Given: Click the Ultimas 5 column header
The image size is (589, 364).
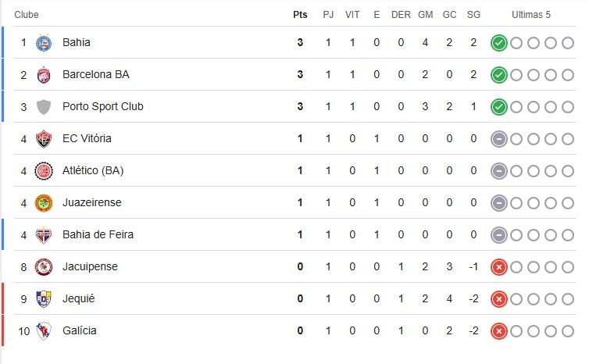Looking at the screenshot, I should [531, 15].
